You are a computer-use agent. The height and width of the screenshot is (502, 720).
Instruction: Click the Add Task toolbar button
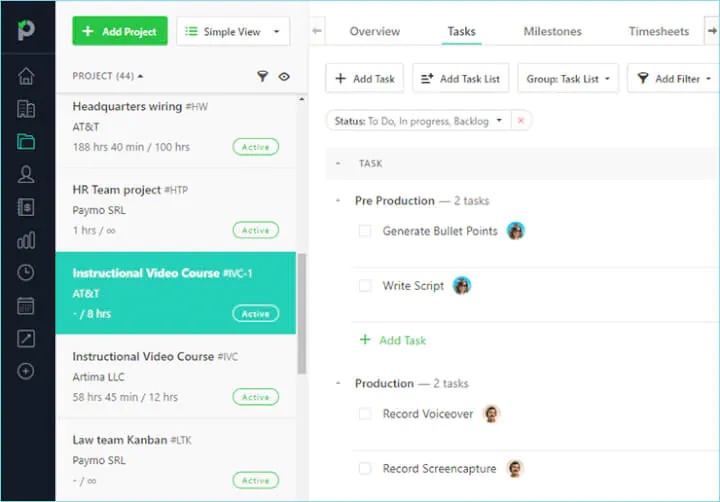click(365, 79)
